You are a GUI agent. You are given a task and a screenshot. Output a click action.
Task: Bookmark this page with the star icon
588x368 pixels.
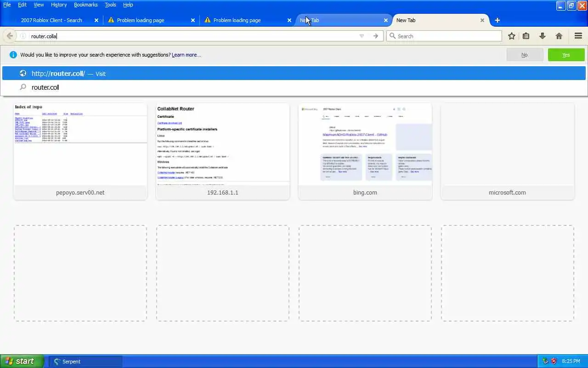512,36
